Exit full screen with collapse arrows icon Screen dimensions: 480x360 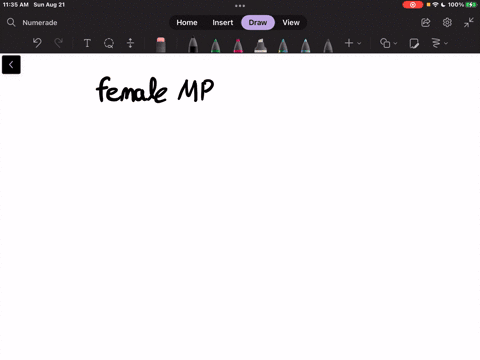(x=469, y=22)
